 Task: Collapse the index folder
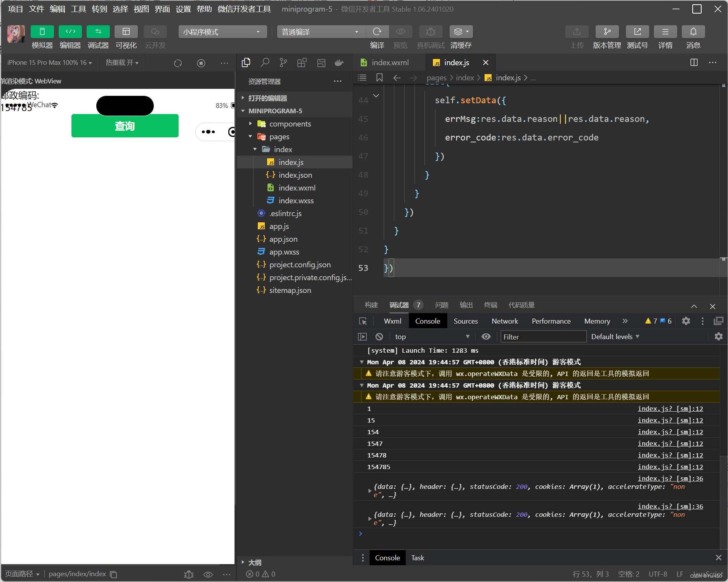(294, 149)
